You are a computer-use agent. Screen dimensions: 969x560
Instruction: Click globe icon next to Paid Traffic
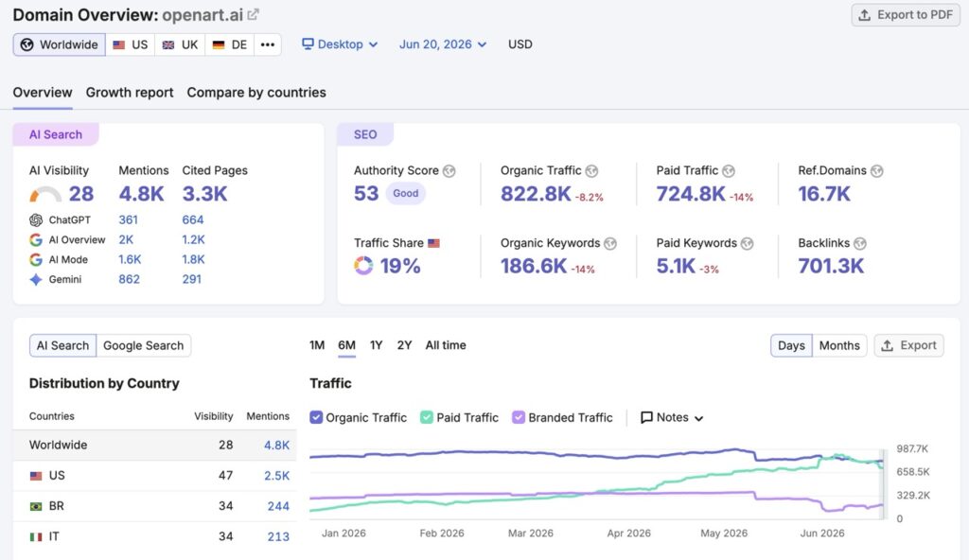pos(729,171)
